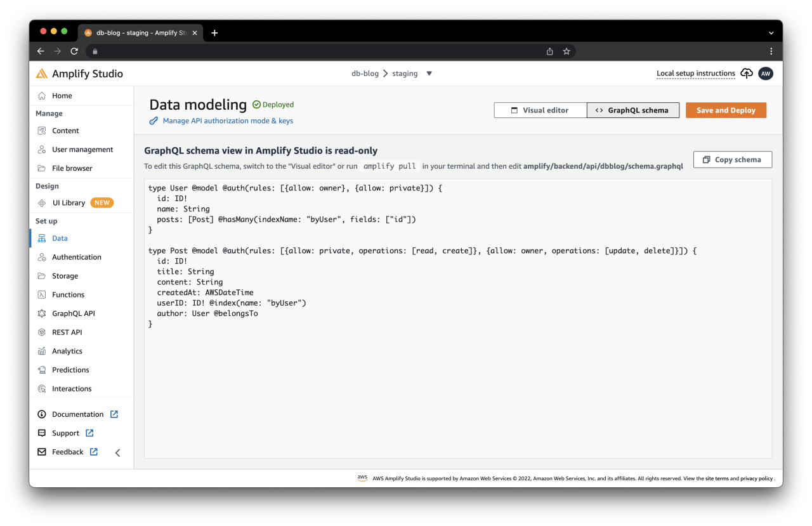This screenshot has height=526, width=812.
Task: Click the Analytics chart icon
Action: coord(42,351)
